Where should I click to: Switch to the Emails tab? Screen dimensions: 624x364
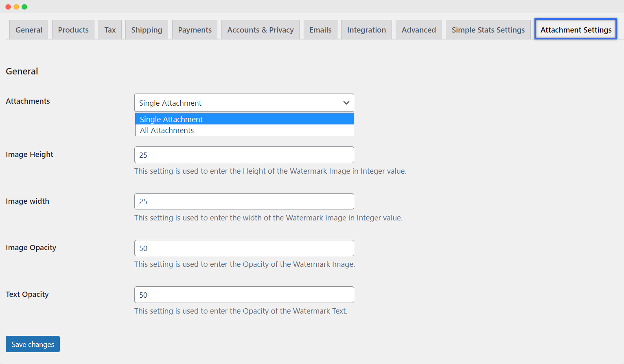tap(320, 30)
